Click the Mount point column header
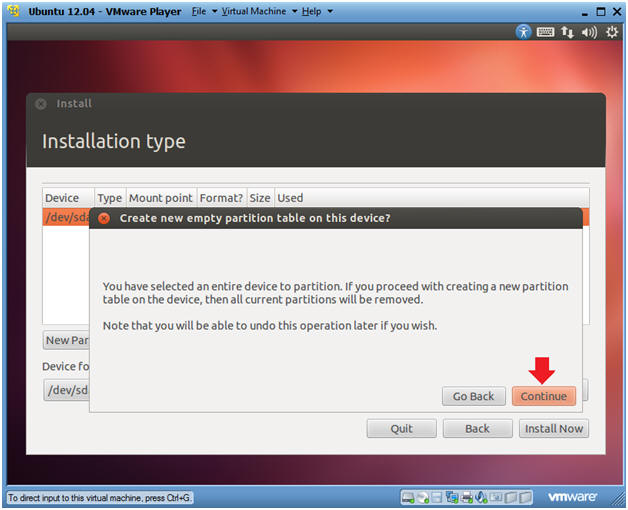This screenshot has width=628, height=510. [161, 198]
